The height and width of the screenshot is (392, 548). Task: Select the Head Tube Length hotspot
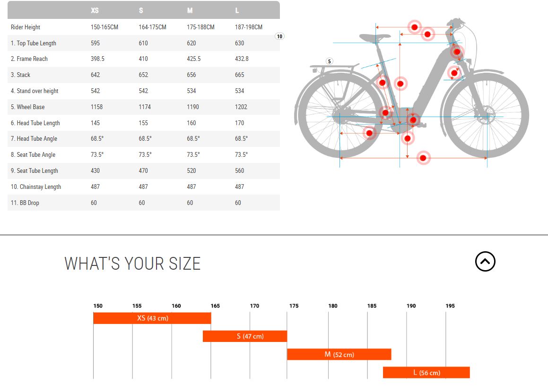(457, 51)
